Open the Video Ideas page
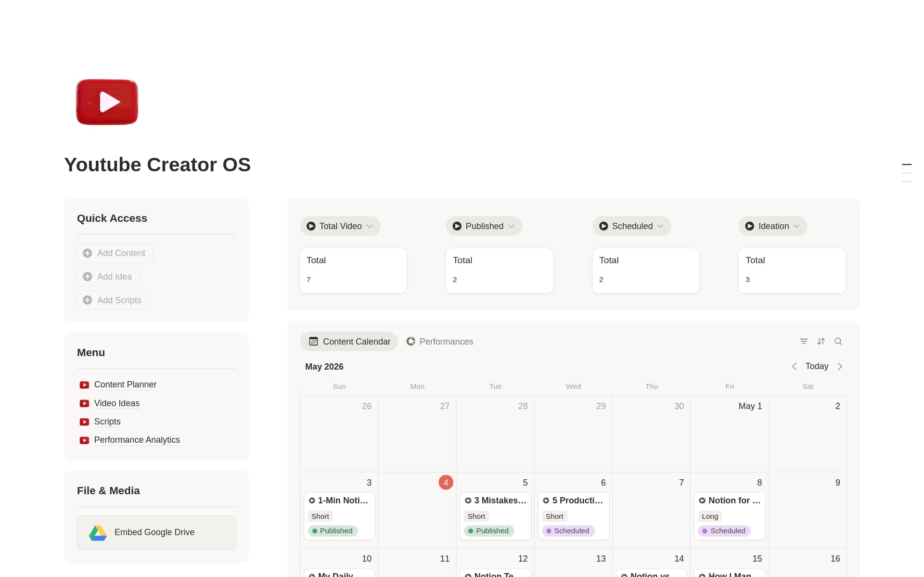Image resolution: width=924 pixels, height=577 pixels. coord(117,403)
